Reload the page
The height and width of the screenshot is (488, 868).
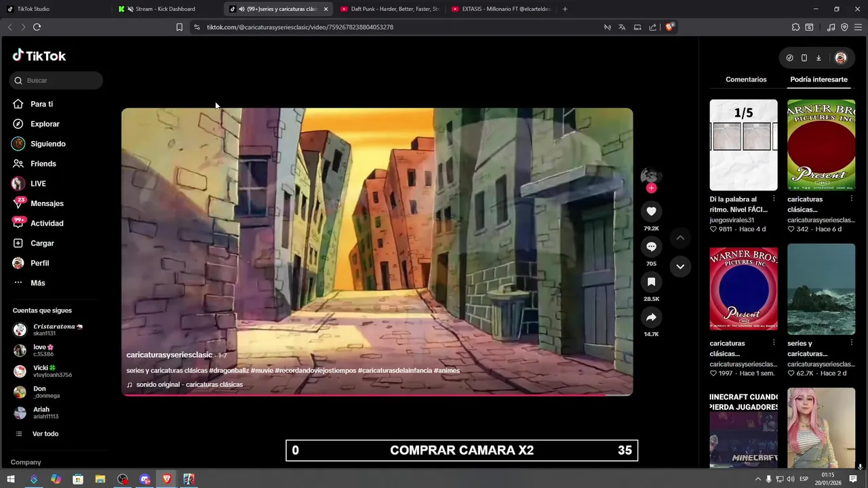[x=37, y=27]
